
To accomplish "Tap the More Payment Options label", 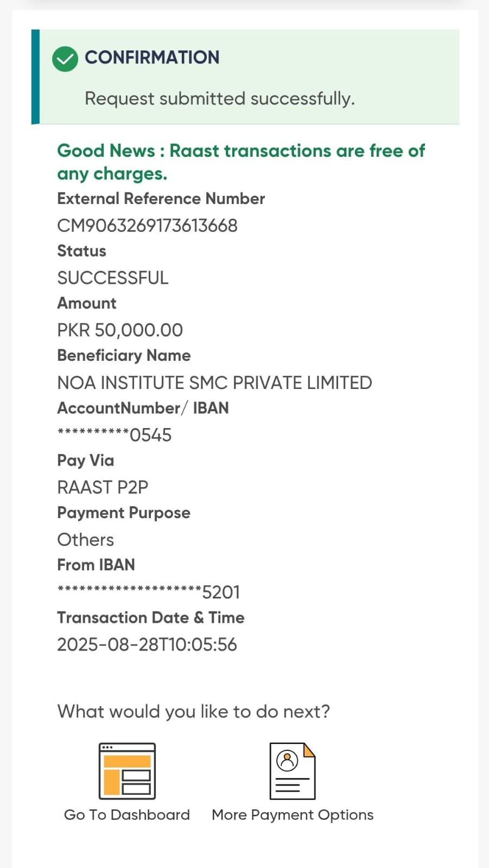I will [293, 815].
